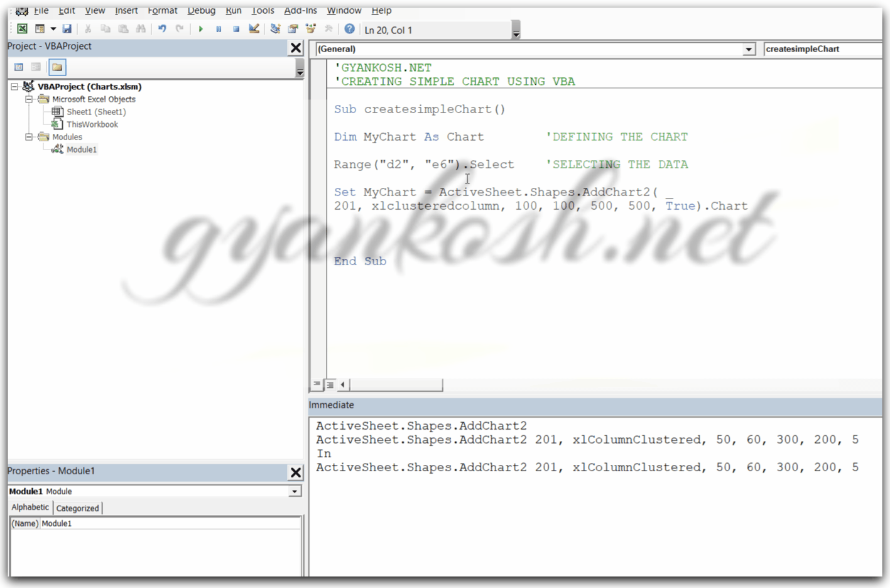Collapse the Modules folder
The image size is (890, 588).
29,136
